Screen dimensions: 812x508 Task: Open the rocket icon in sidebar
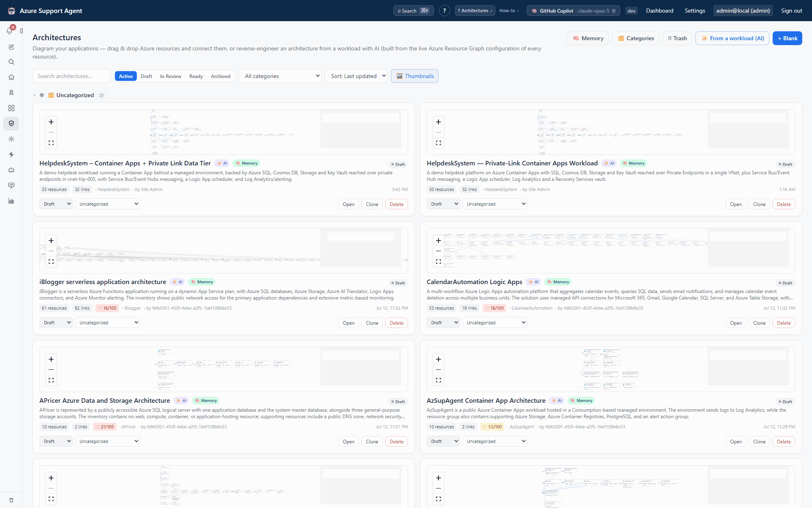[11, 93]
